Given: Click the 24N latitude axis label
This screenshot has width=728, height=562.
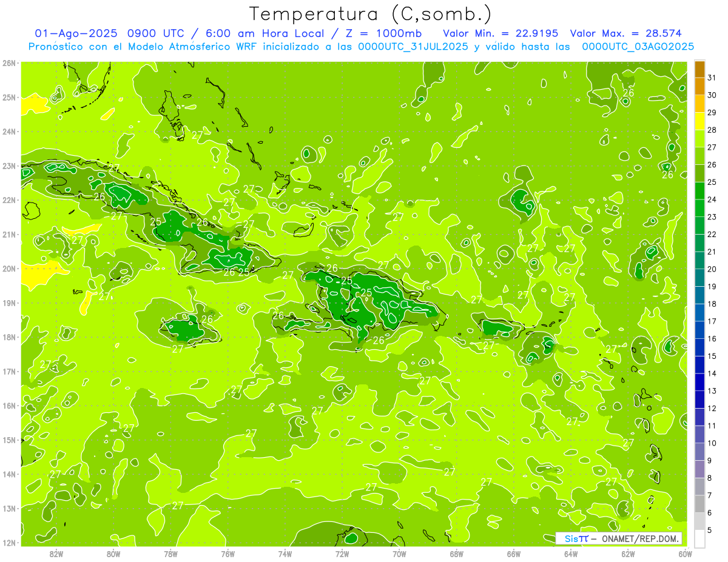Looking at the screenshot, I should click(x=8, y=132).
